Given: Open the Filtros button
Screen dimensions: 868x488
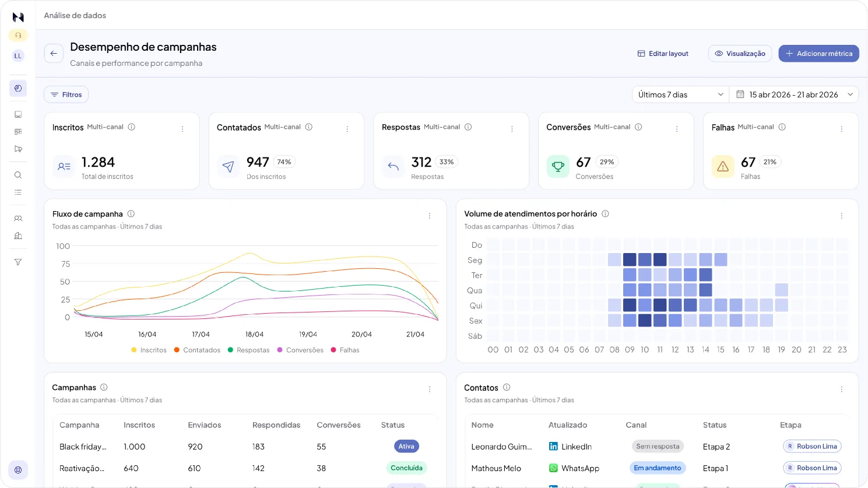Looking at the screenshot, I should 66,94.
